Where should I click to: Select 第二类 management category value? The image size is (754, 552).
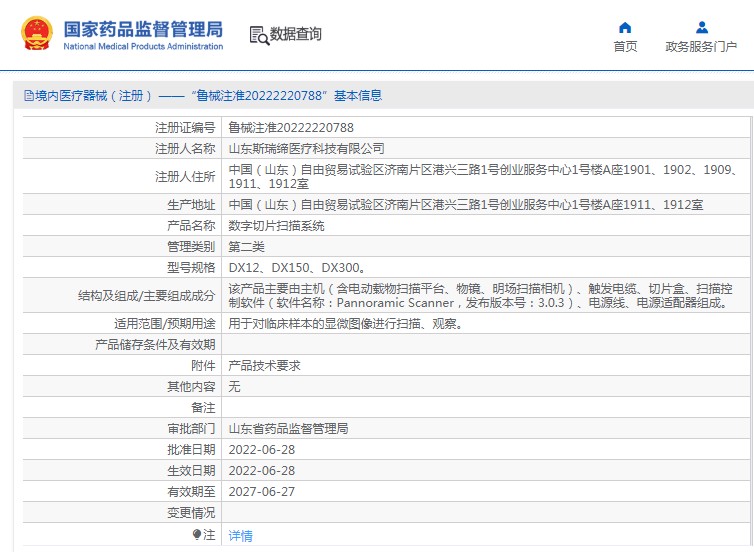[246, 247]
